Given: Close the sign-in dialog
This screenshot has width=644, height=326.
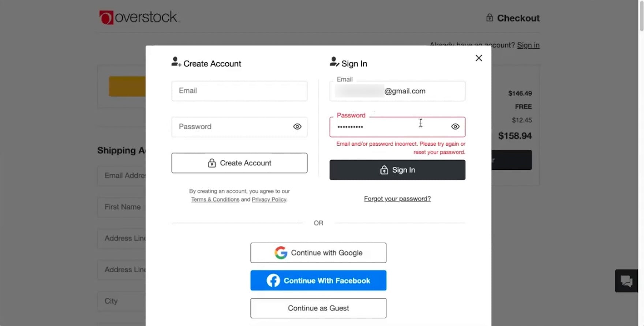Looking at the screenshot, I should coord(479,58).
